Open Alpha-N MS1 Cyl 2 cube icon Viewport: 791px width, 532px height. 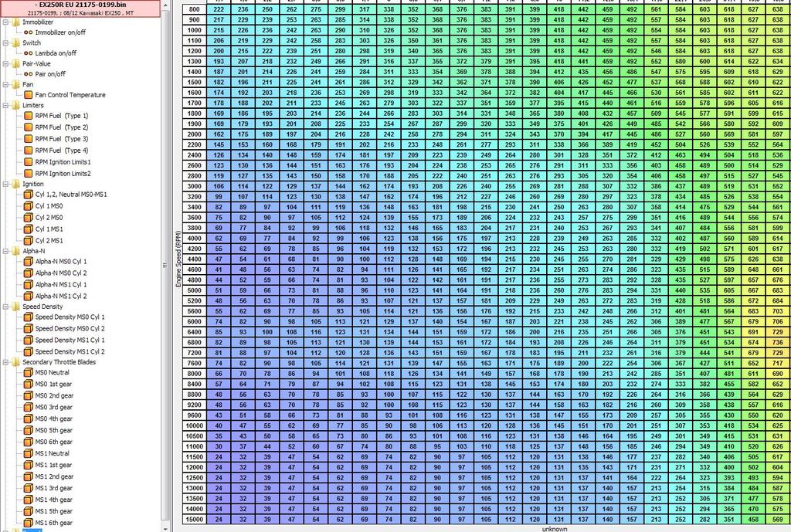coord(29,296)
